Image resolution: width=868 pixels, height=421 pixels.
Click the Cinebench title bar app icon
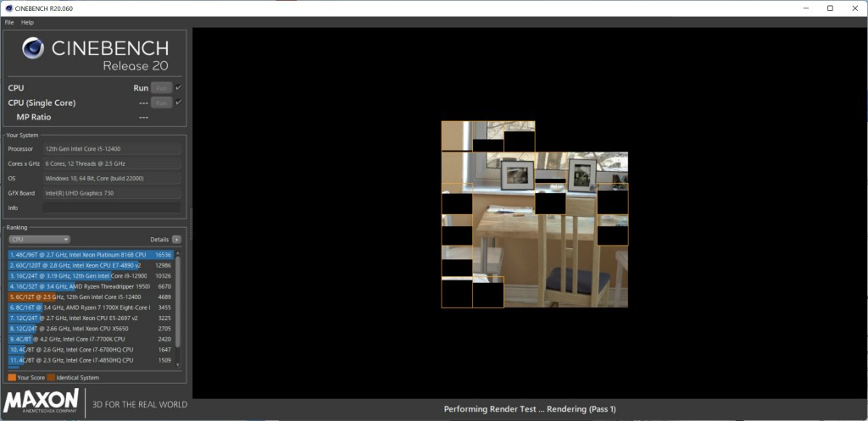8,8
